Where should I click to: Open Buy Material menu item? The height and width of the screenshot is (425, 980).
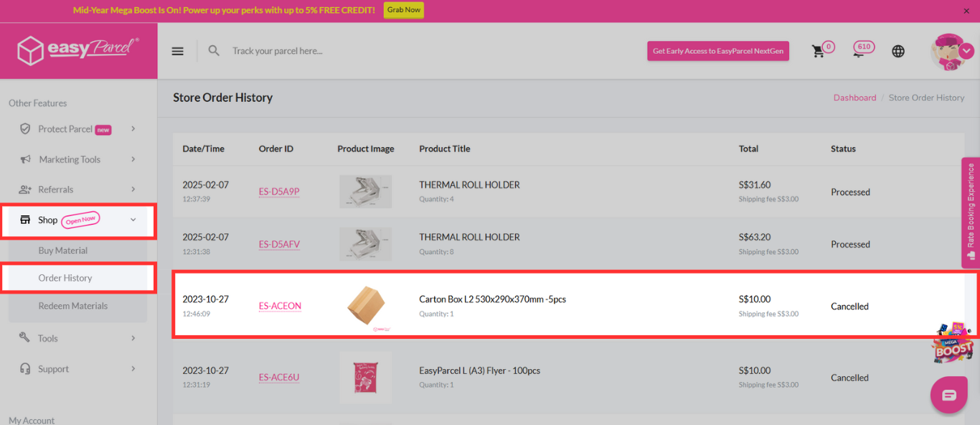coord(63,251)
